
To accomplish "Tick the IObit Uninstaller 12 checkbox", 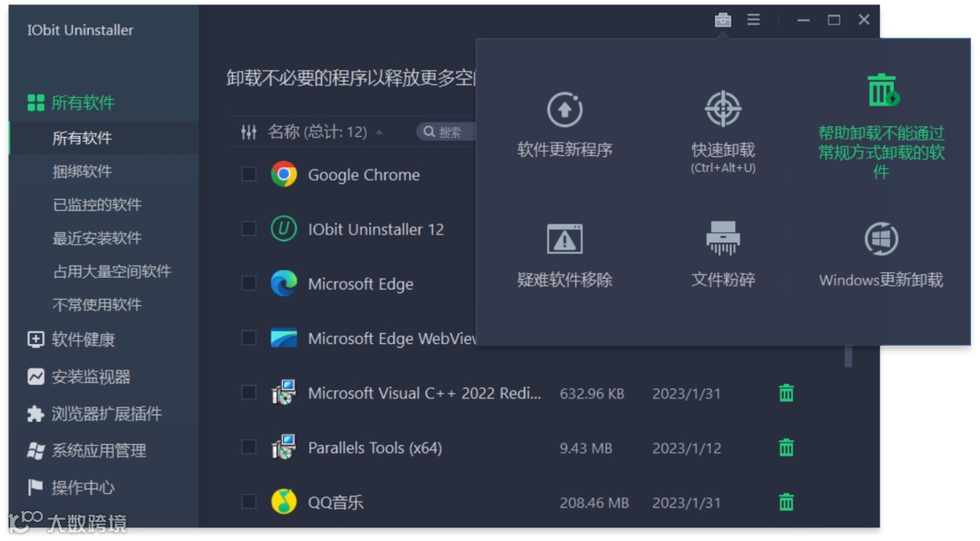I will tap(249, 228).
